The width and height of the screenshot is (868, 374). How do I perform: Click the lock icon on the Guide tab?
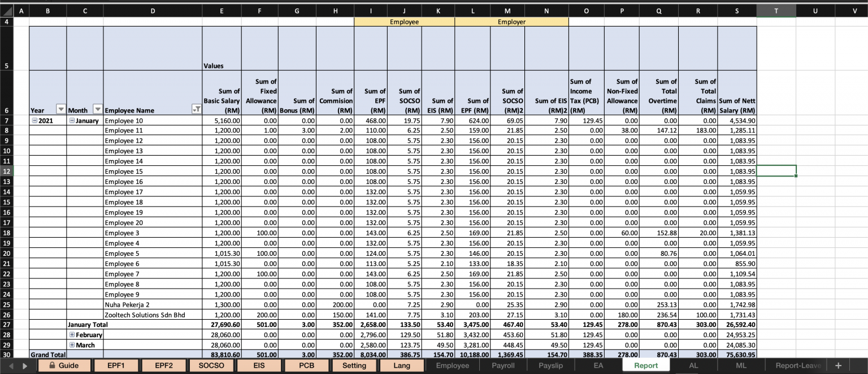tap(54, 366)
